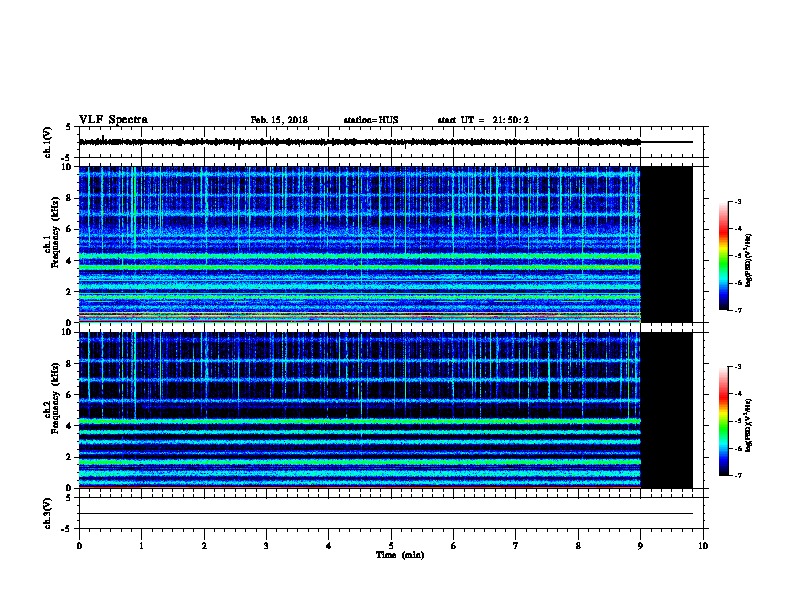
Task: Click the 'VLF Spectra' title text
Action: pyautogui.click(x=113, y=120)
